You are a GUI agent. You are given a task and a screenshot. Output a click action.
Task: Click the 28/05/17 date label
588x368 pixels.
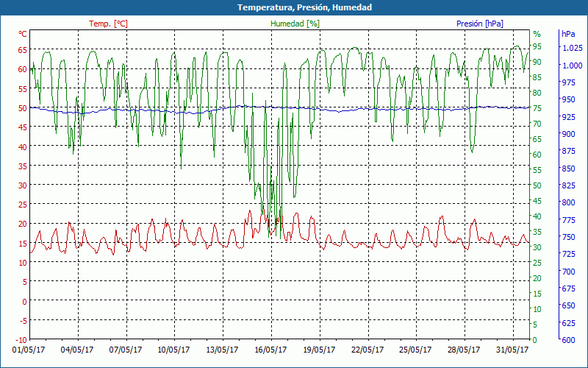464,350
